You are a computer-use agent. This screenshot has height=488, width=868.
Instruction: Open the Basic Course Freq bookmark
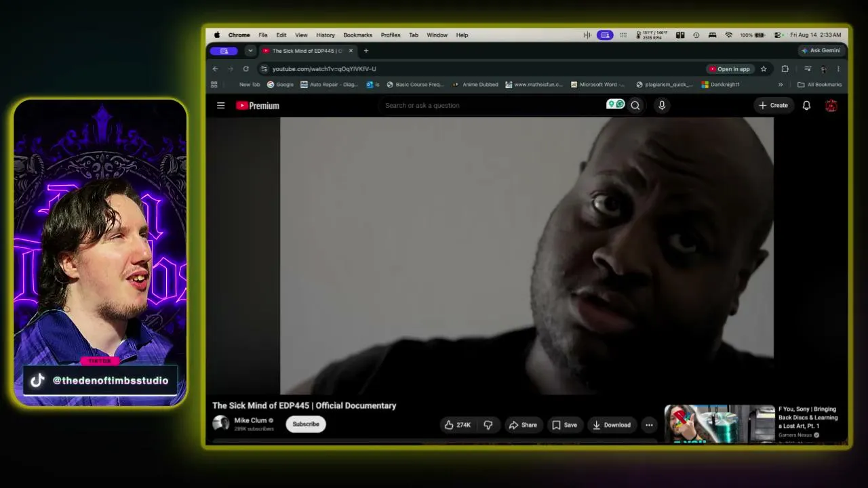[x=415, y=85]
